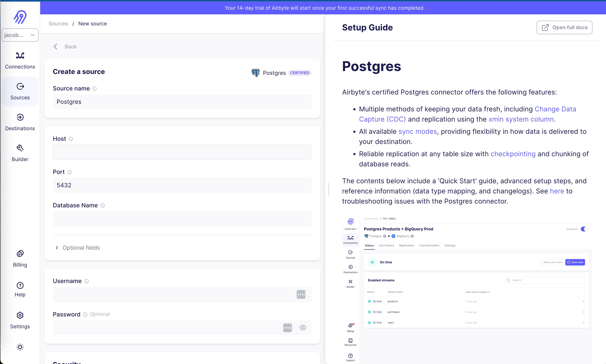This screenshot has height=364, width=606.
Task: Follow the sync modes link
Action: click(418, 131)
